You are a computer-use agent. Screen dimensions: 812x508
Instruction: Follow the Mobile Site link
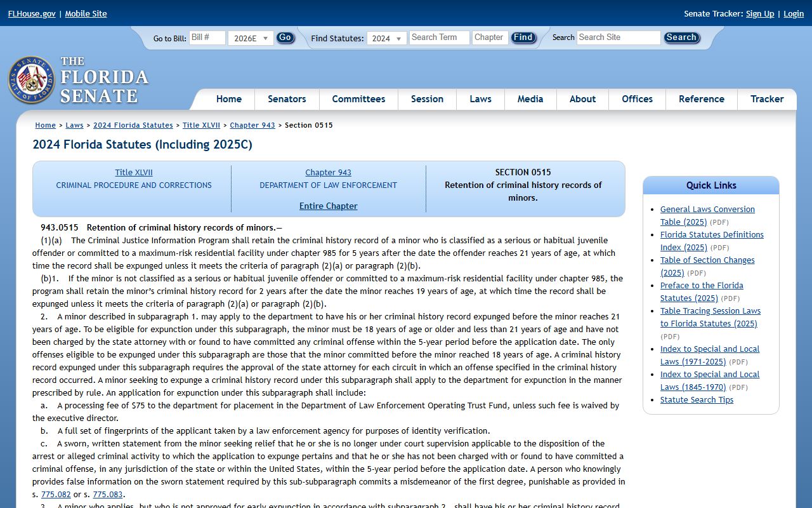coord(86,13)
